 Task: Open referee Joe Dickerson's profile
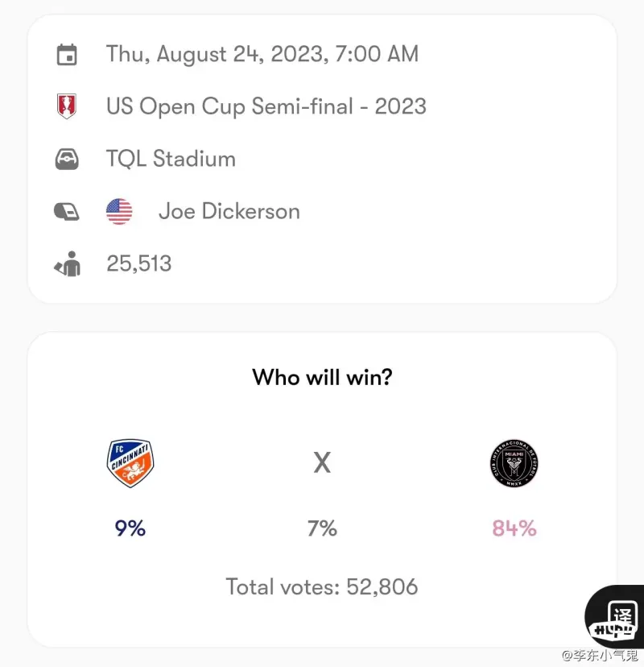coord(229,211)
